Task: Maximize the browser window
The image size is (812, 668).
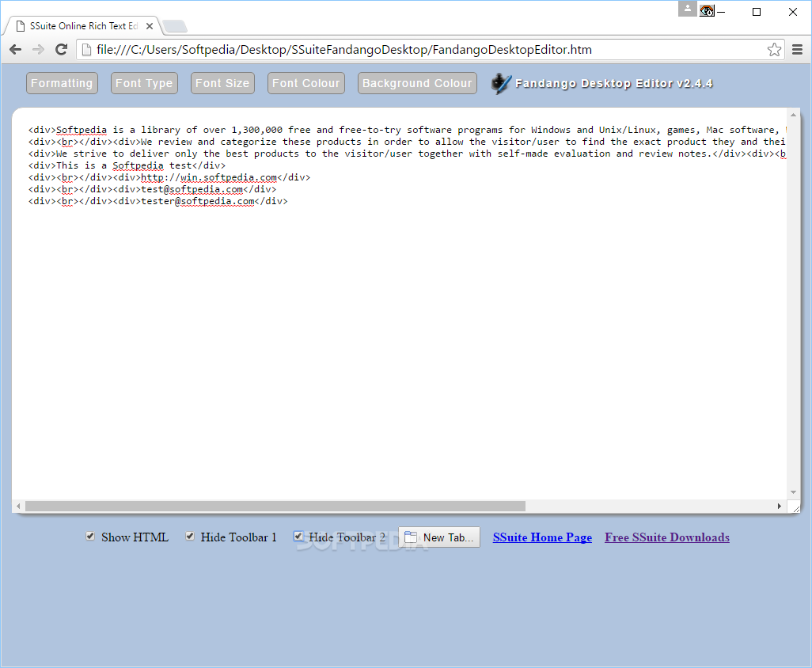Action: pos(757,12)
